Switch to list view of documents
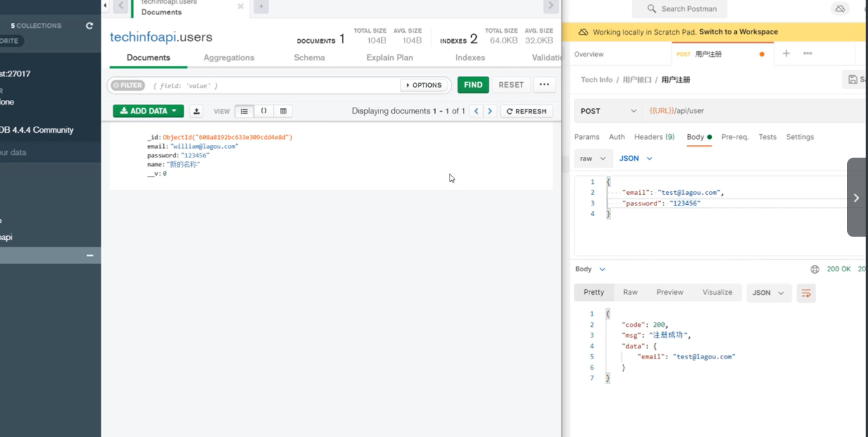This screenshot has width=868, height=437. [244, 111]
